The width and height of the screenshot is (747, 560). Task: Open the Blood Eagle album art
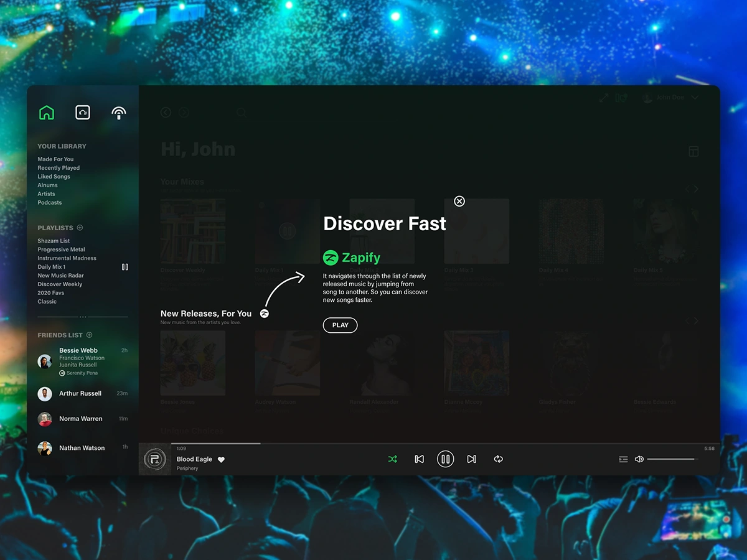(154, 460)
